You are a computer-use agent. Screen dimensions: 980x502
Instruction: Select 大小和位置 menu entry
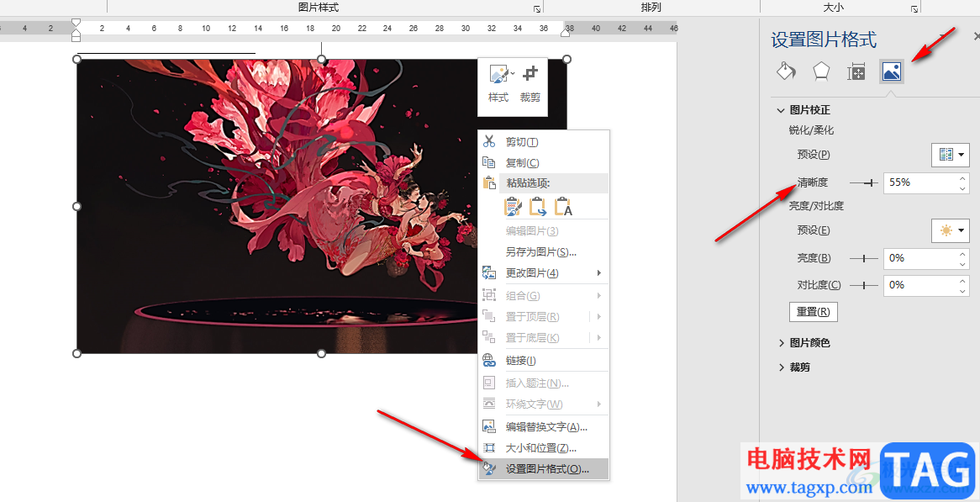(x=543, y=447)
